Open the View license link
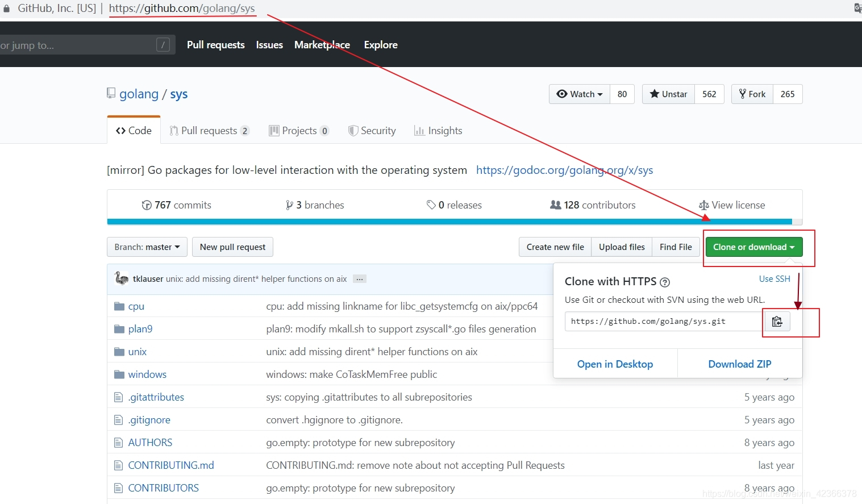862x504 pixels. click(732, 205)
